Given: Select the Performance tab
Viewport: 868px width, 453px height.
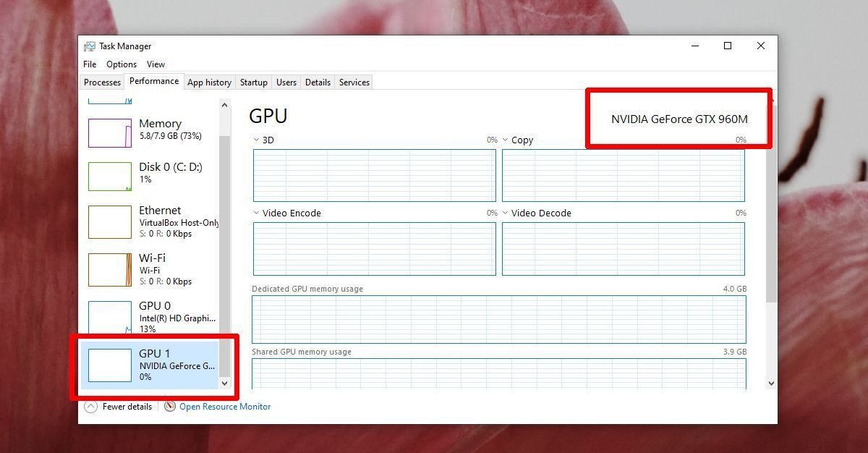Looking at the screenshot, I should pos(154,82).
